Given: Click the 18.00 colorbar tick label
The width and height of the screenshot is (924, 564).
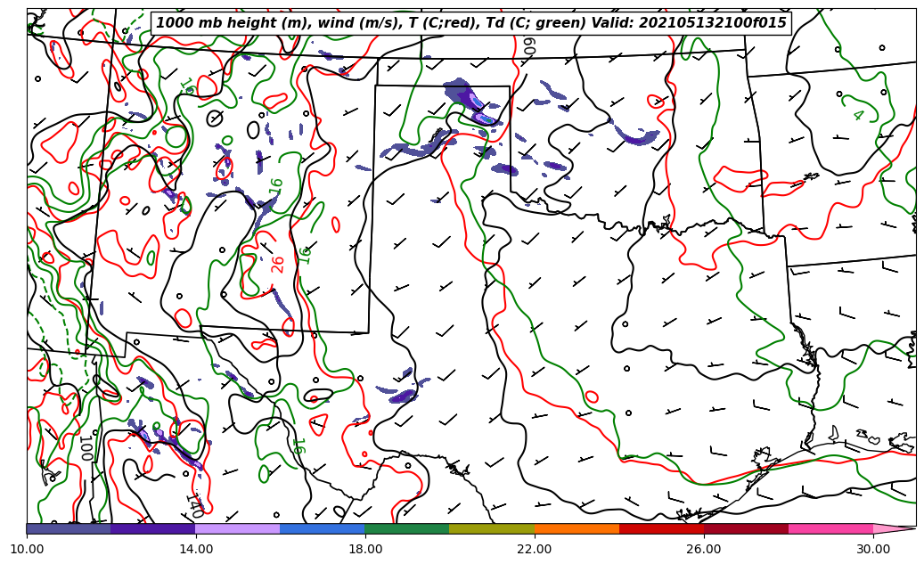Looking at the screenshot, I should [x=364, y=549].
